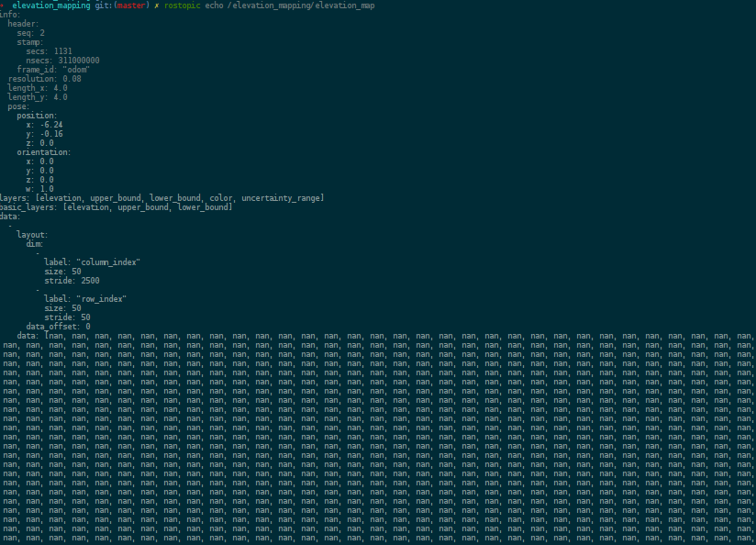The height and width of the screenshot is (545, 756).
Task: Click the 'length_x: 4.0' line
Action: 38,88
